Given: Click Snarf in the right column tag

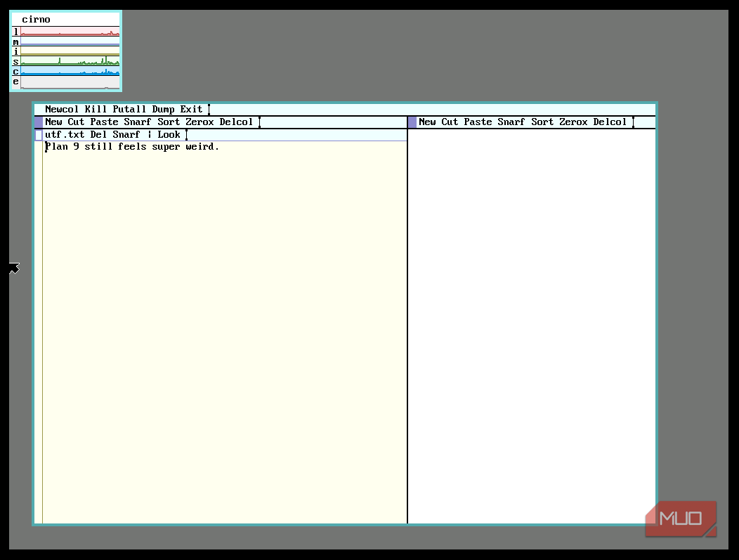Looking at the screenshot, I should [x=511, y=122].
